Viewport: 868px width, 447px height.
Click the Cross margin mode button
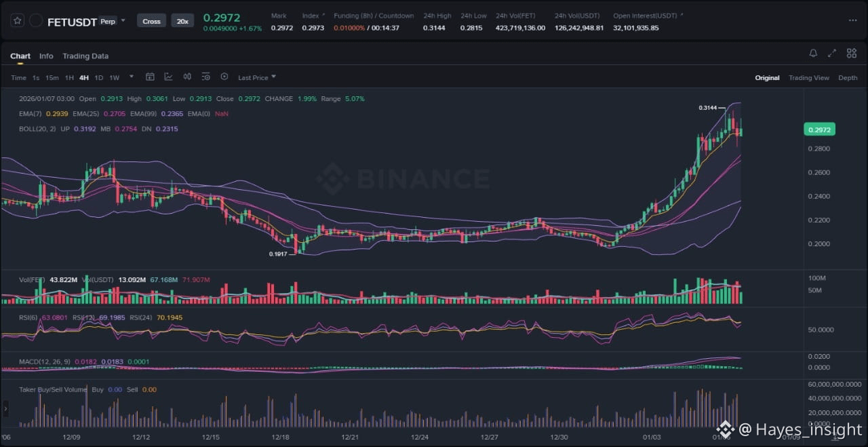pos(151,21)
